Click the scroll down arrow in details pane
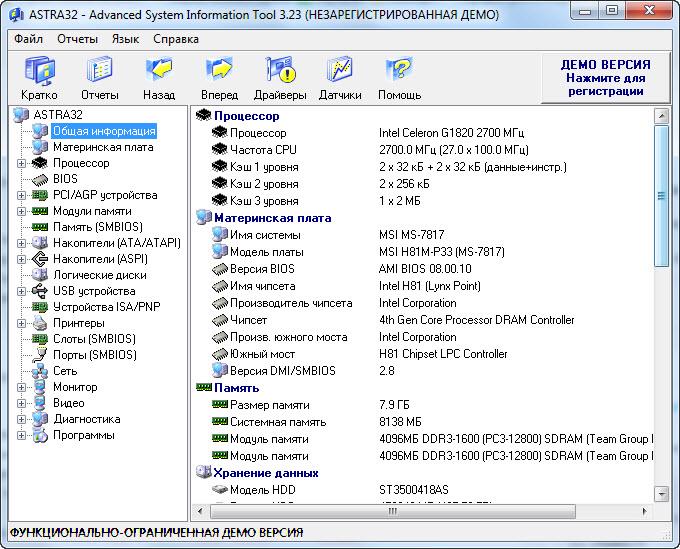This screenshot has width=680, height=549. pyautogui.click(x=661, y=493)
